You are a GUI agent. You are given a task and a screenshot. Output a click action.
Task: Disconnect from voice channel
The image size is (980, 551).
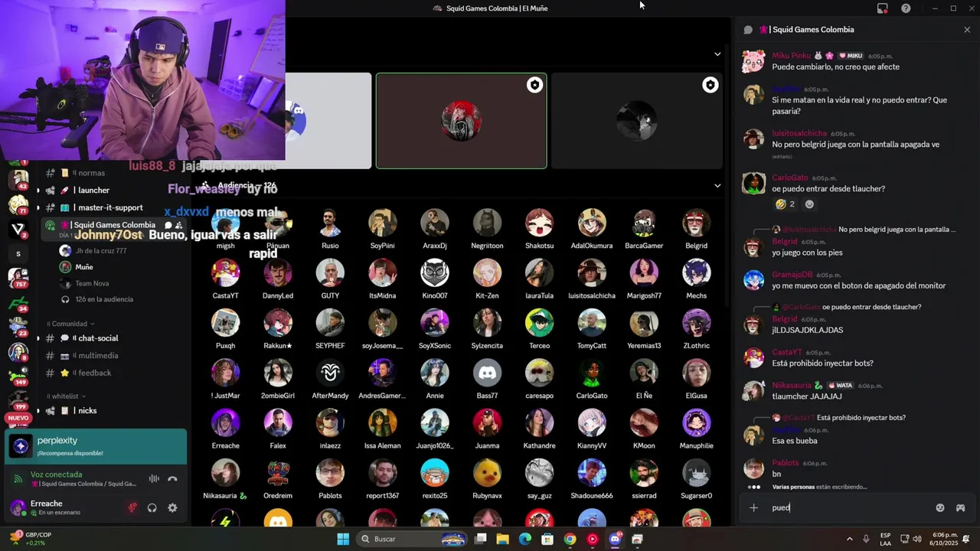(x=172, y=479)
